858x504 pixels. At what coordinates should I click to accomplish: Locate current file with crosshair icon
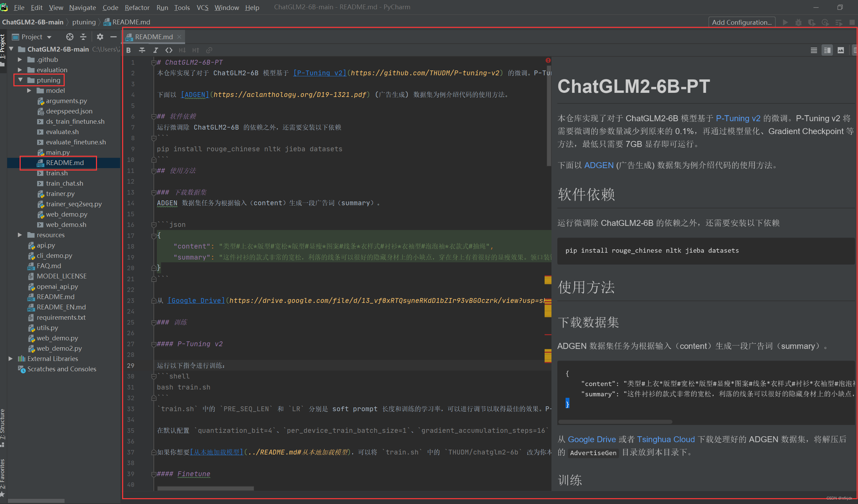[70, 37]
